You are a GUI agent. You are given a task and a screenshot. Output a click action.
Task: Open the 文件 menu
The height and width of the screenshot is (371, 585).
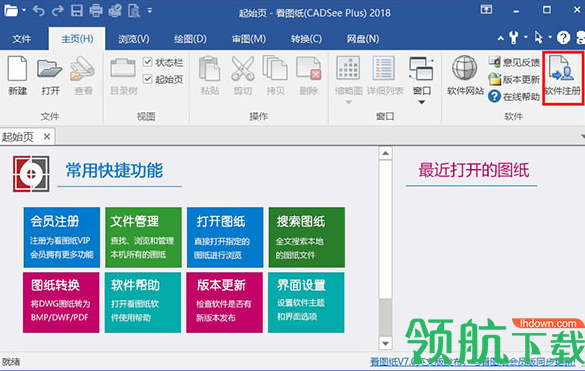[x=22, y=39]
